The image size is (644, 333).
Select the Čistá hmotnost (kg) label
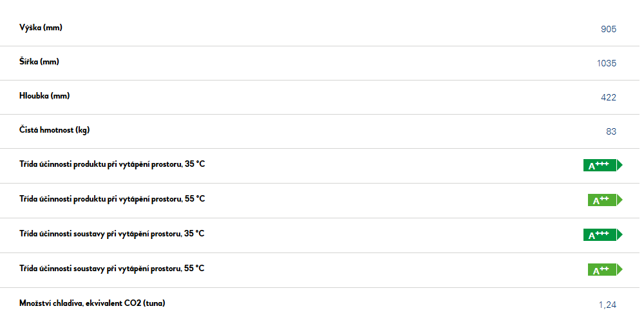[54, 130]
